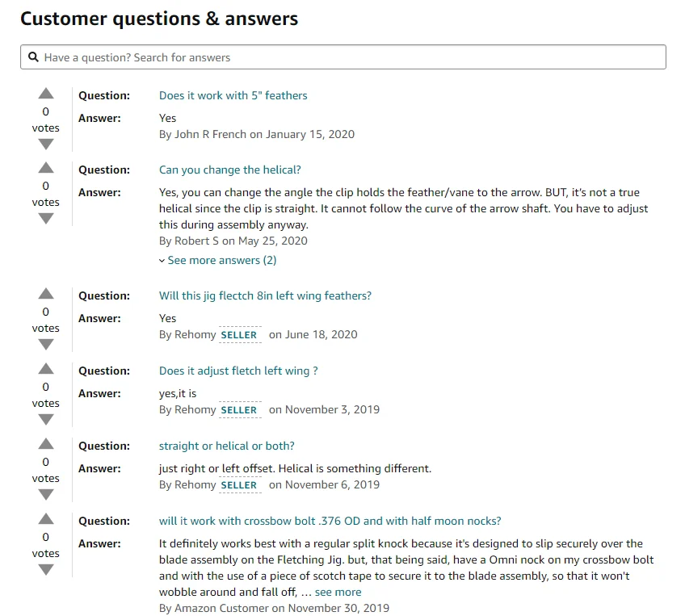Screen dimensions: 685x616
Task: Upvote the 8in left wing feathers question
Action: 46,294
